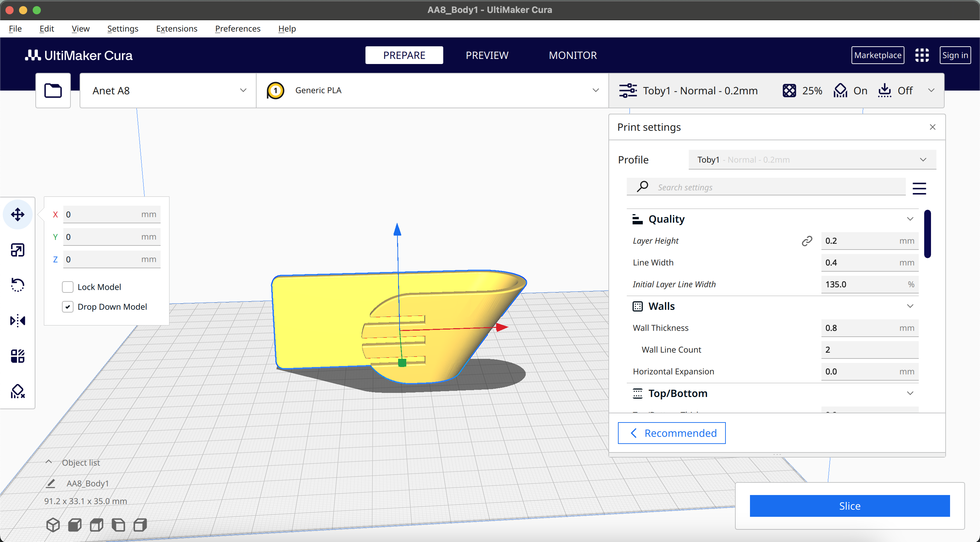Click the support On icon
This screenshot has width=980, height=542.
pos(840,91)
